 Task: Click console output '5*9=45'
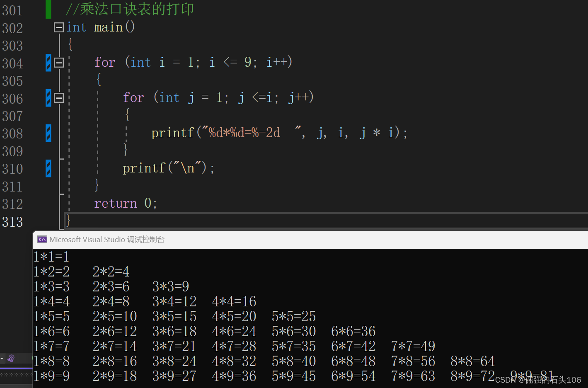pos(294,376)
